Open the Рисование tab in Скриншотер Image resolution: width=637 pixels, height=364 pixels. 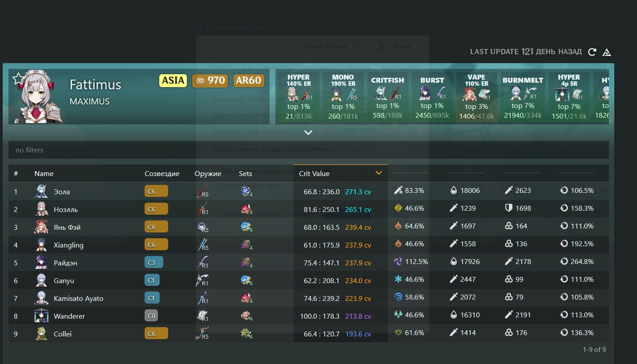point(318,67)
